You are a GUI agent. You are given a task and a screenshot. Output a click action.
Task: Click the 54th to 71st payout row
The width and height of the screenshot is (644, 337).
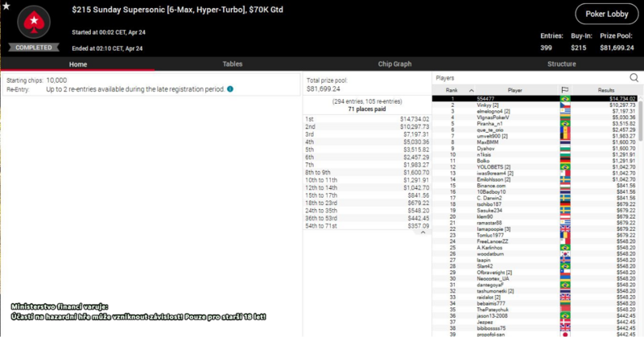[367, 226]
